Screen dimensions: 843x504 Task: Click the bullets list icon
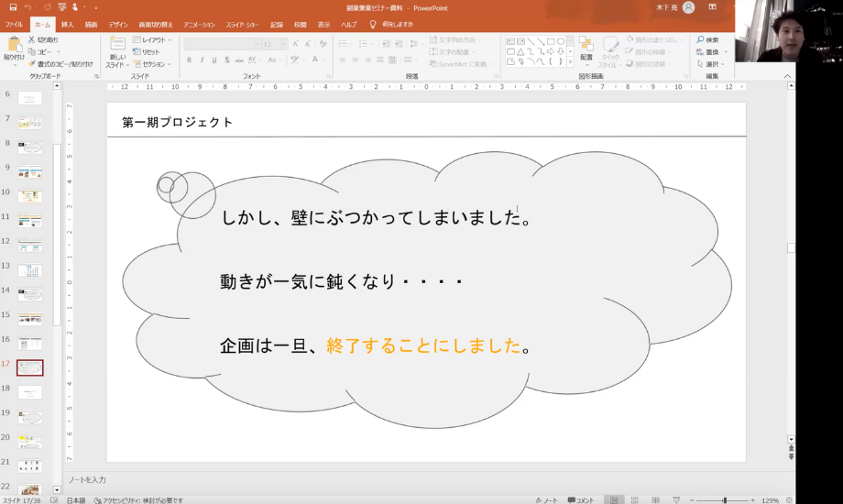[343, 44]
